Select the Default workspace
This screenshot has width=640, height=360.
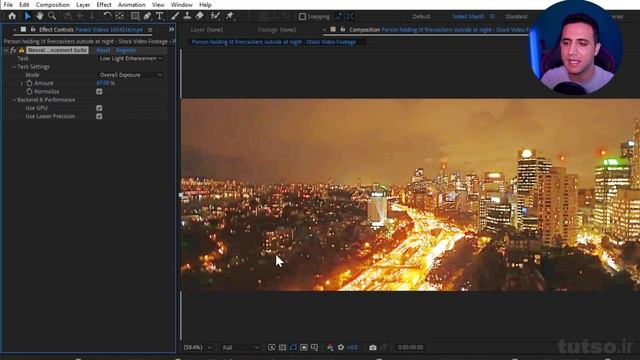pos(421,17)
